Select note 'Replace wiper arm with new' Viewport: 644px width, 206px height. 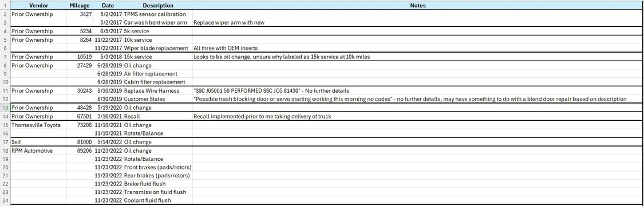418,22
